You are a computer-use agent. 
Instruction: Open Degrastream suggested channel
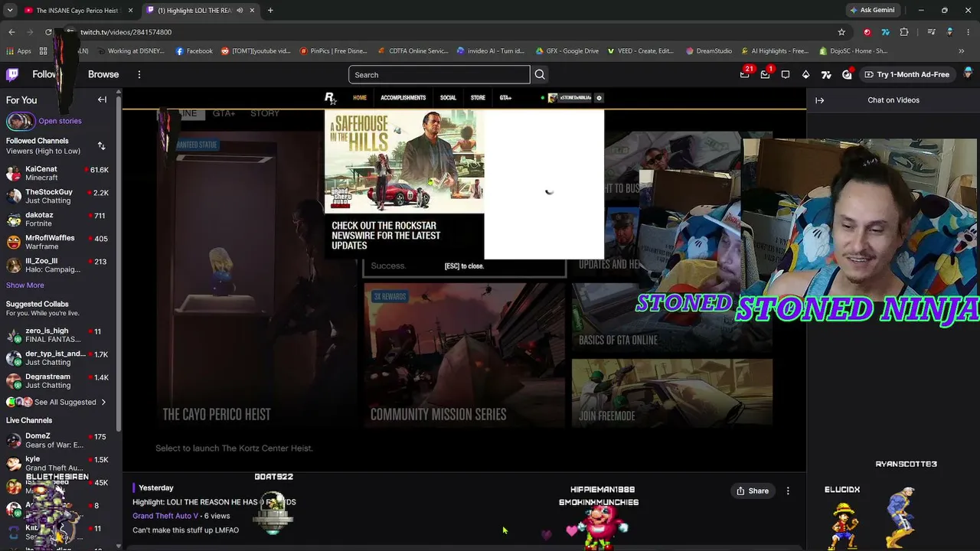click(x=57, y=381)
